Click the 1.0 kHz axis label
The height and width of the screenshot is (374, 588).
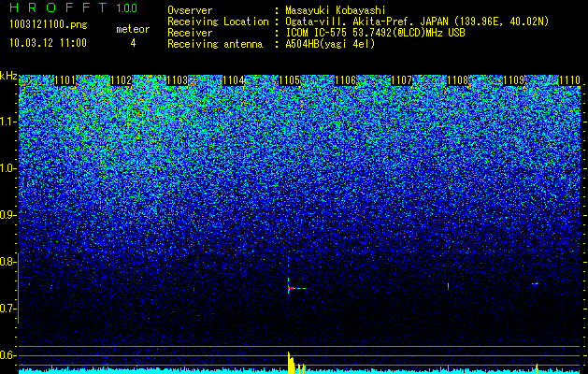(8, 168)
